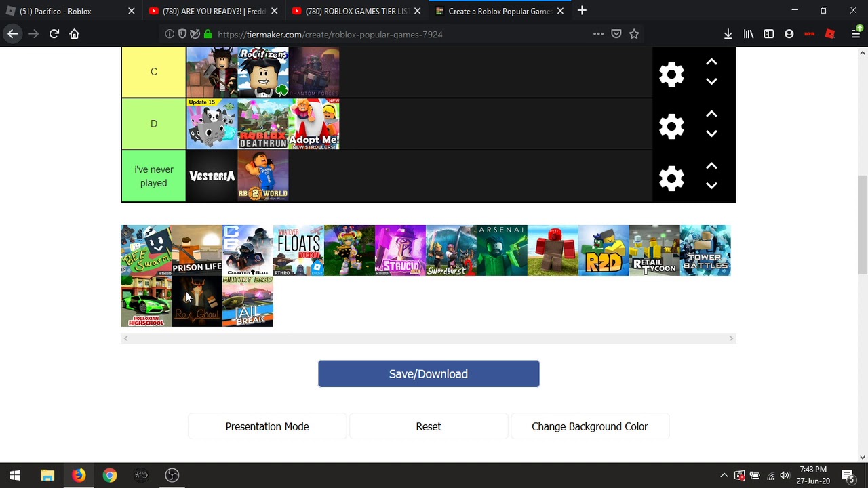
Task: Move i've never played row down
Action: 711,186
